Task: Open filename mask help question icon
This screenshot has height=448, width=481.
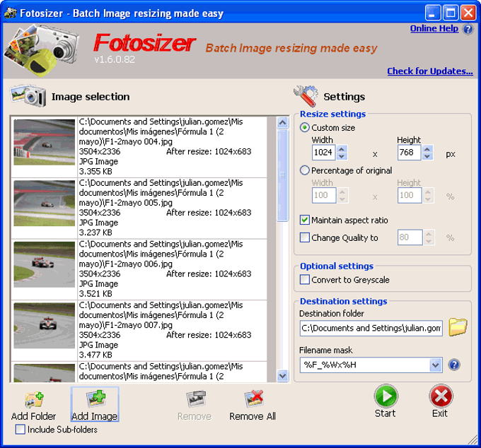Action: click(454, 365)
